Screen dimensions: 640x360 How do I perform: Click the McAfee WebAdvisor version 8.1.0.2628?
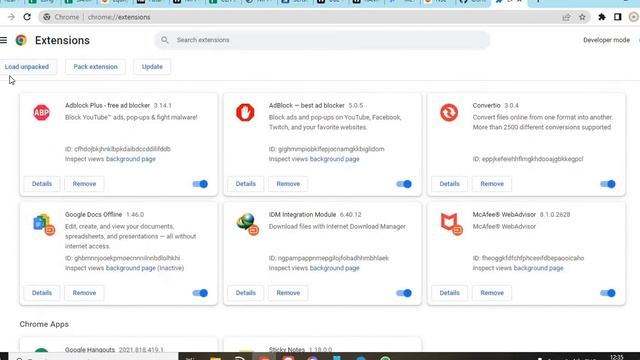point(555,214)
